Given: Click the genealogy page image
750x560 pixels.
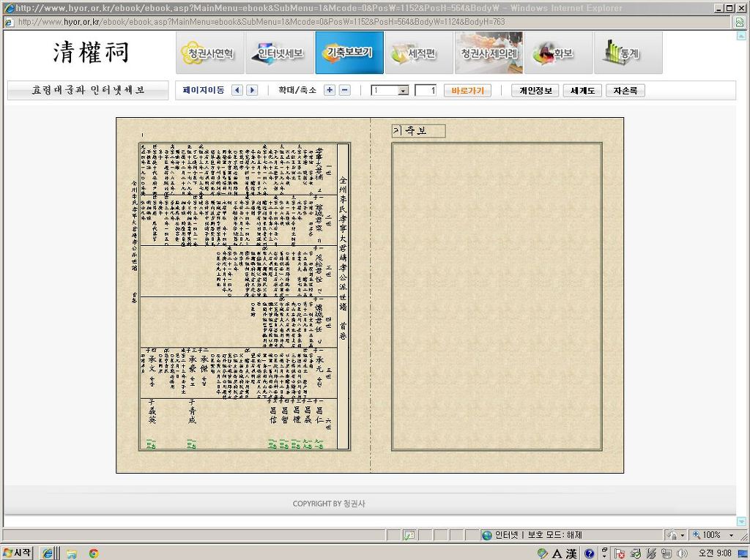Looking at the screenshot, I should coord(244,296).
